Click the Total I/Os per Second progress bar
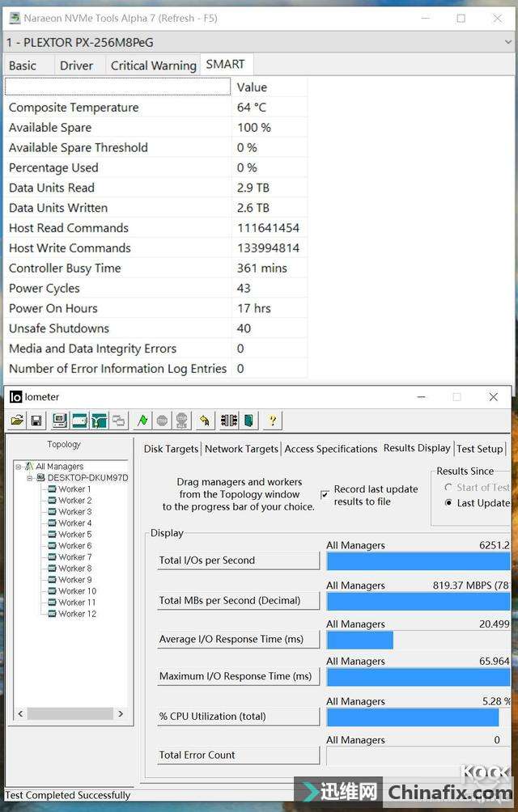Viewport: 518px width, 812px height. (x=418, y=561)
